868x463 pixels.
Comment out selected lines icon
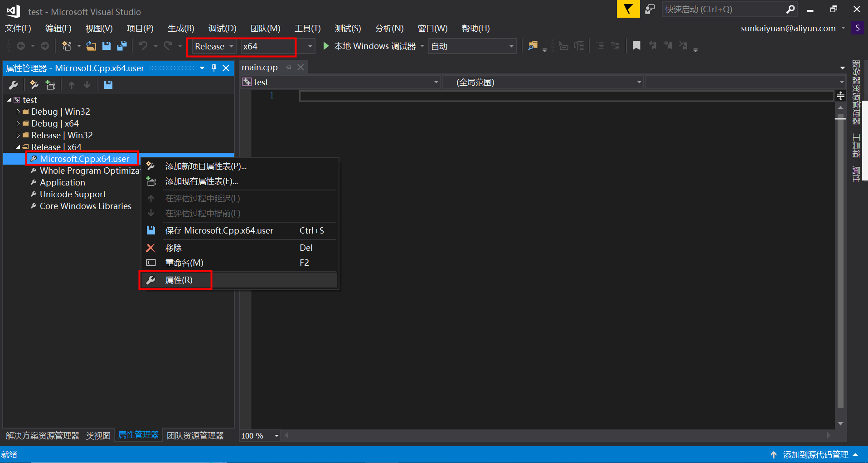pos(600,46)
